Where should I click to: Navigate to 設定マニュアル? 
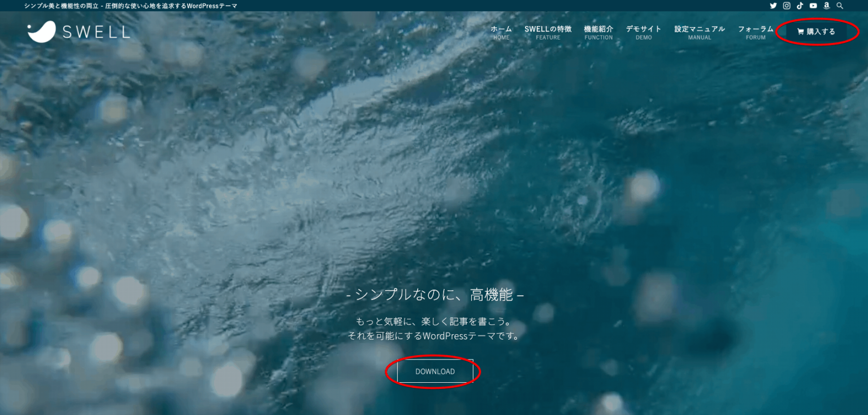[x=700, y=31]
